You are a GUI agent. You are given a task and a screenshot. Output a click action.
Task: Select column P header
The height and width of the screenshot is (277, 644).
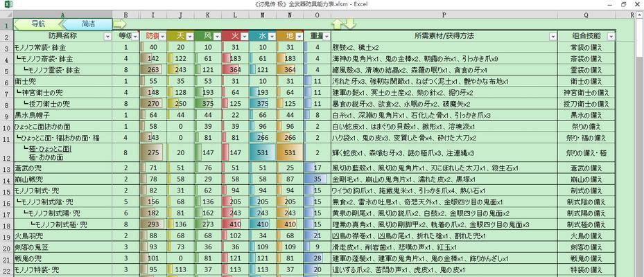tap(444, 15)
